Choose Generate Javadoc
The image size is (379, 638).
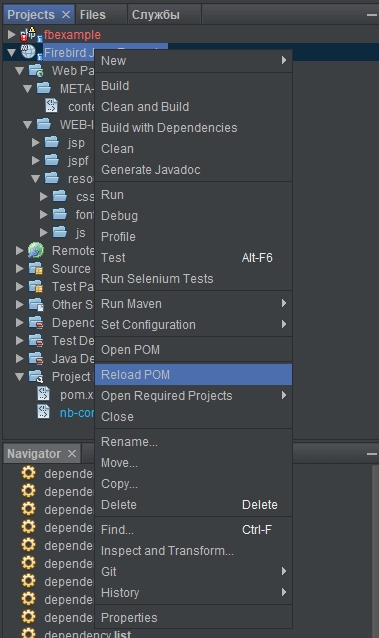193,170
